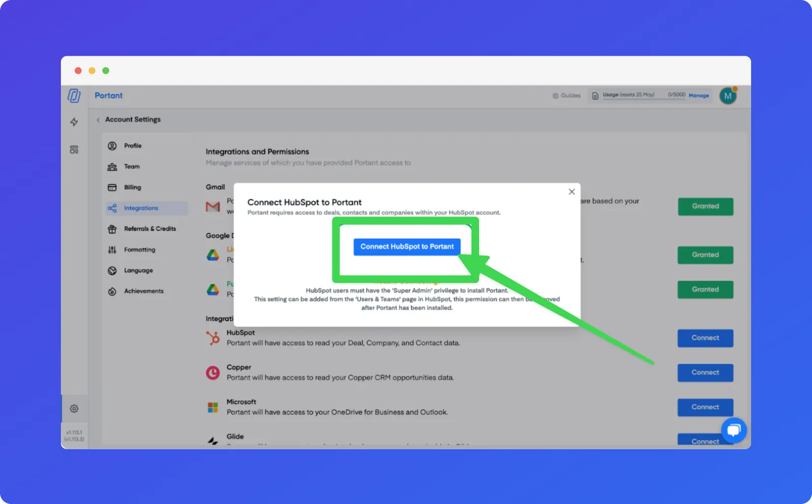Click the Integrations and Permissions heading
This screenshot has height=504, width=812.
pos(257,152)
